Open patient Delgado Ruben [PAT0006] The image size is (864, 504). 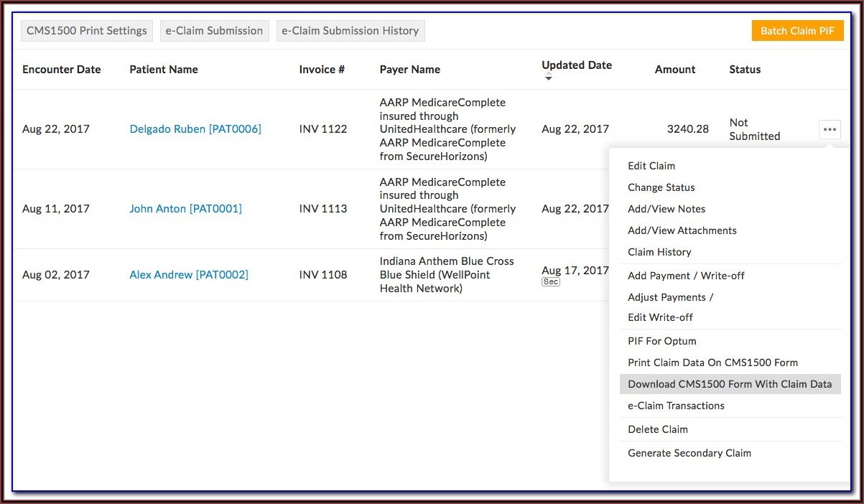click(195, 129)
